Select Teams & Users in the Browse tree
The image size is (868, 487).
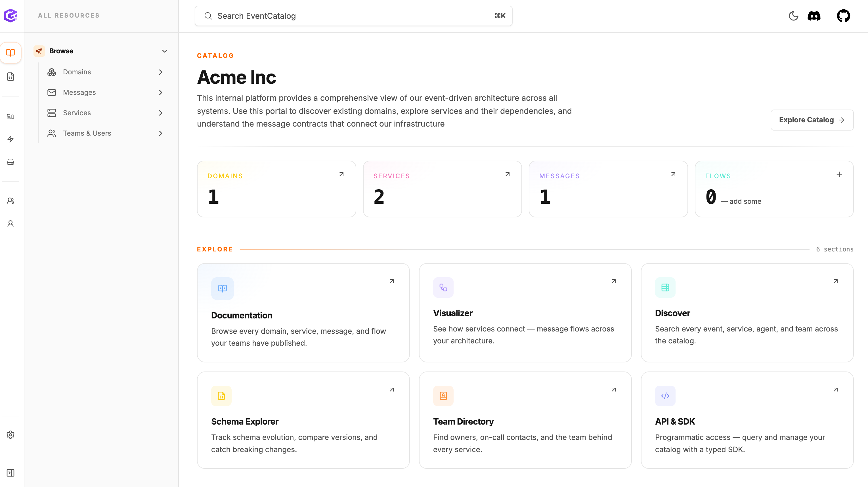87,133
